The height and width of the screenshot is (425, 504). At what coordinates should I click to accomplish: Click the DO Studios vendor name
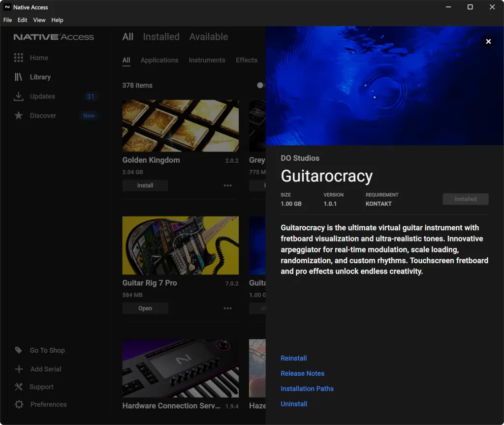pos(300,158)
